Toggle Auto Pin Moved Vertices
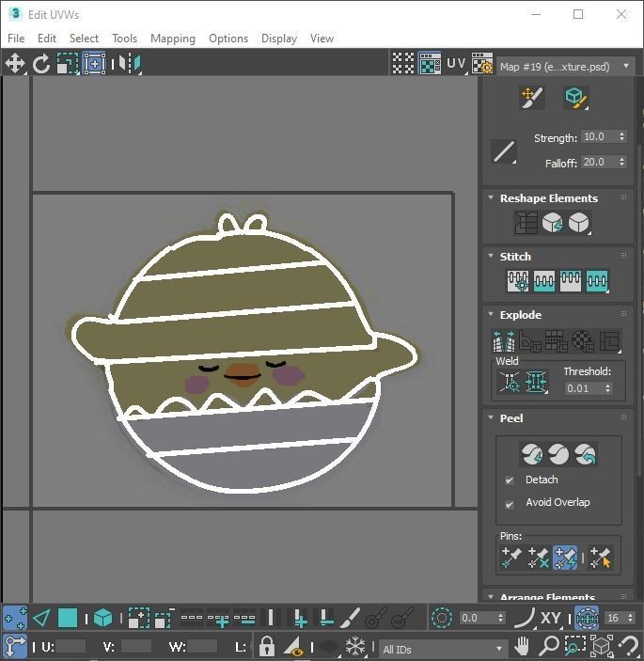Screen dimensions: 644x661 (x=565, y=558)
